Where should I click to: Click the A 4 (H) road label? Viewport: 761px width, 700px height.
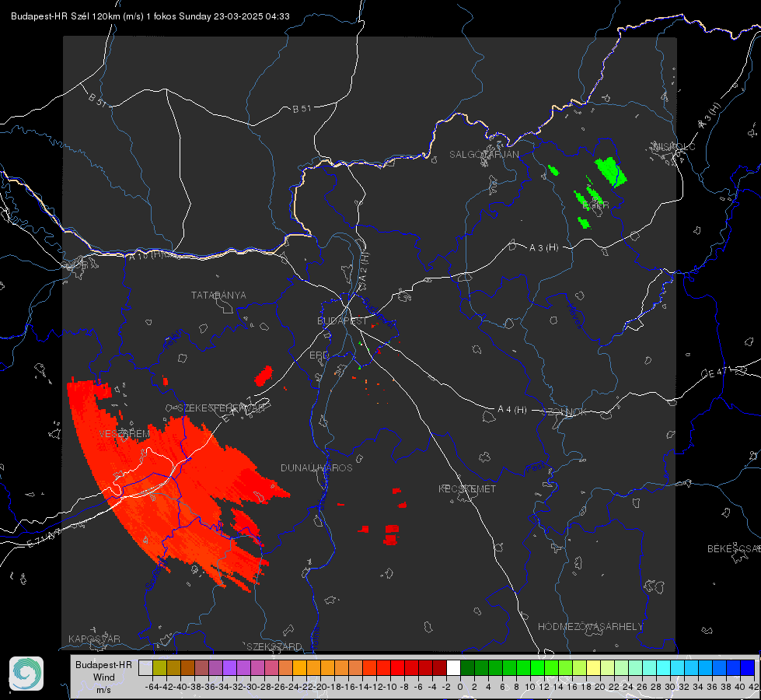coord(512,410)
